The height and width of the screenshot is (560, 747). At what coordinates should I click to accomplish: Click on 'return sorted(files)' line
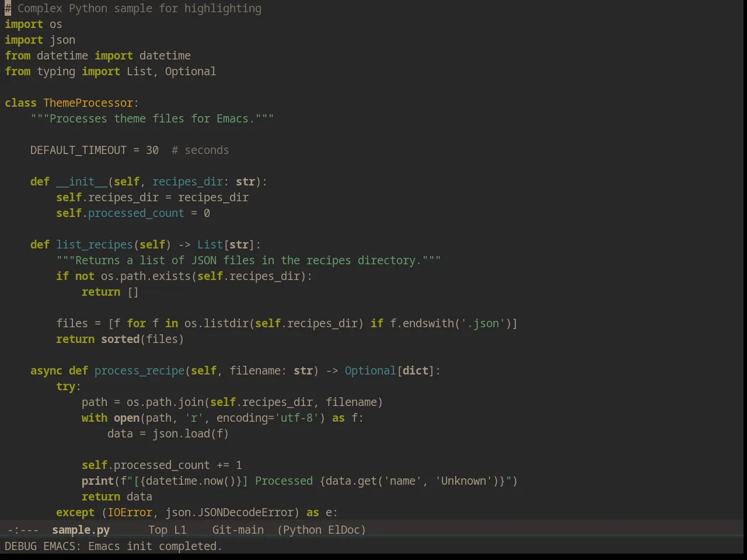point(120,339)
